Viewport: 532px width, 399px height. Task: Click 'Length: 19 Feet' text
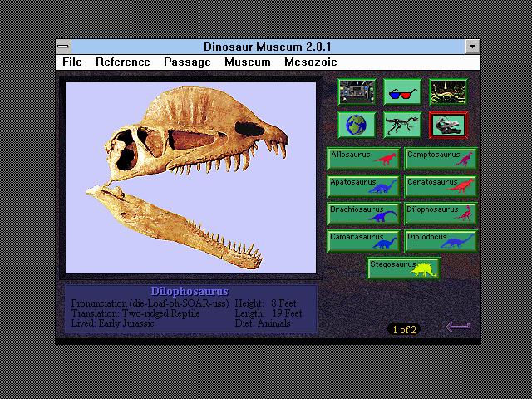pyautogui.click(x=268, y=313)
